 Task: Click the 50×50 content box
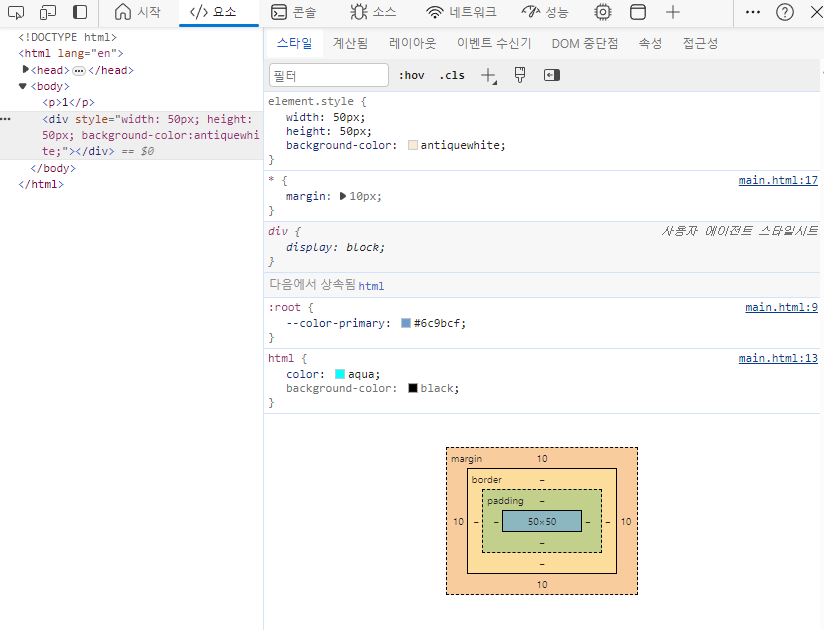(x=542, y=521)
